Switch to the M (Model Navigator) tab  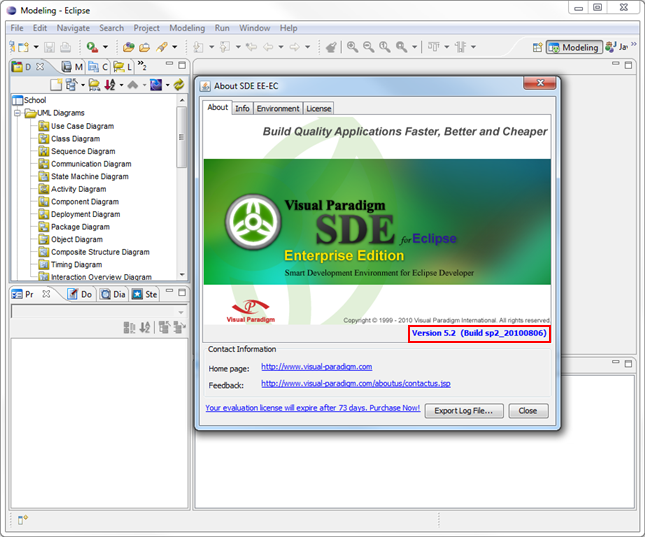coord(72,67)
